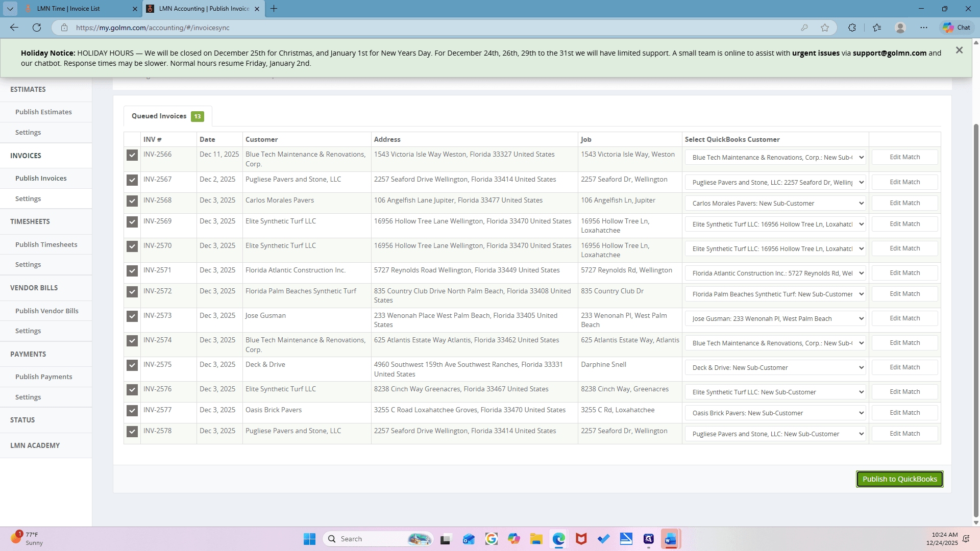980x551 pixels.
Task: Click the Windows taskbar Search box
Action: (x=378, y=539)
